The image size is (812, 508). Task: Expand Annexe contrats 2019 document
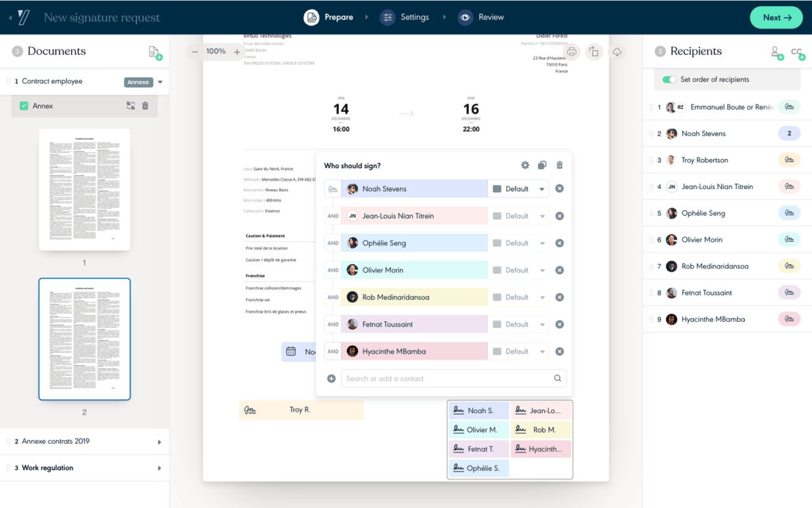pos(160,442)
